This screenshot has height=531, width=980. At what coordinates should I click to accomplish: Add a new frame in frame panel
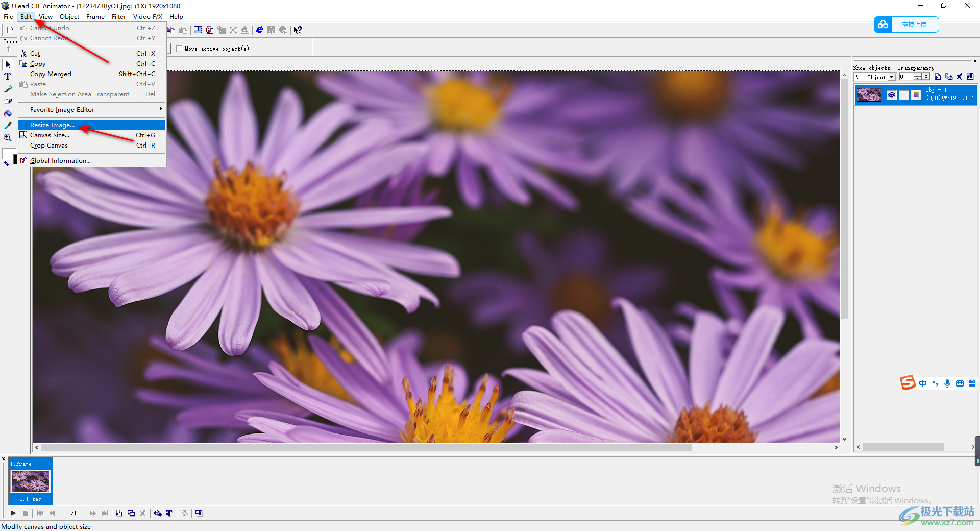[119, 513]
